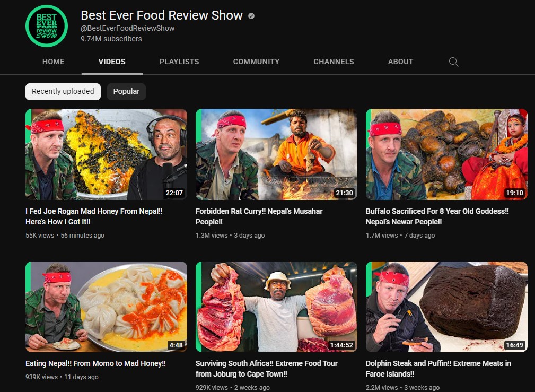Click the 16:49 duration badge
This screenshot has width=535, height=392.
pyautogui.click(x=514, y=345)
